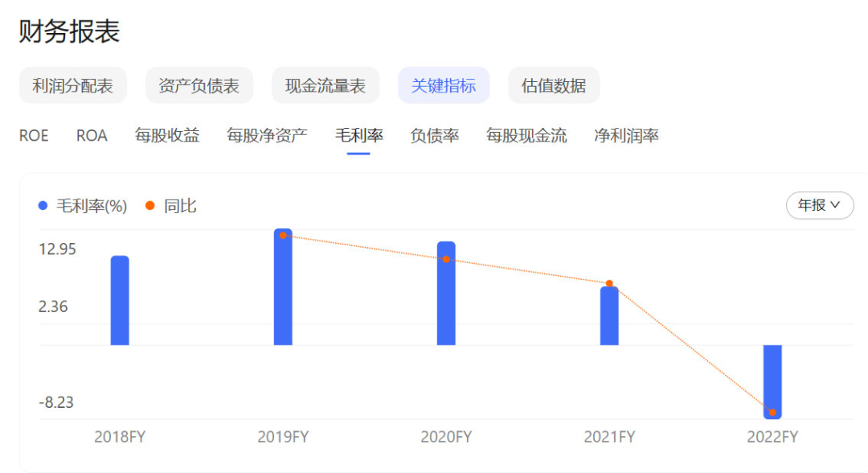The width and height of the screenshot is (868, 473).
Task: Toggle the 同比 legend series
Action: (x=171, y=206)
